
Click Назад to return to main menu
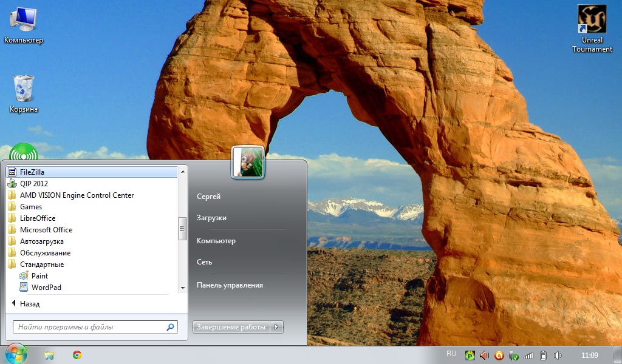pos(26,304)
